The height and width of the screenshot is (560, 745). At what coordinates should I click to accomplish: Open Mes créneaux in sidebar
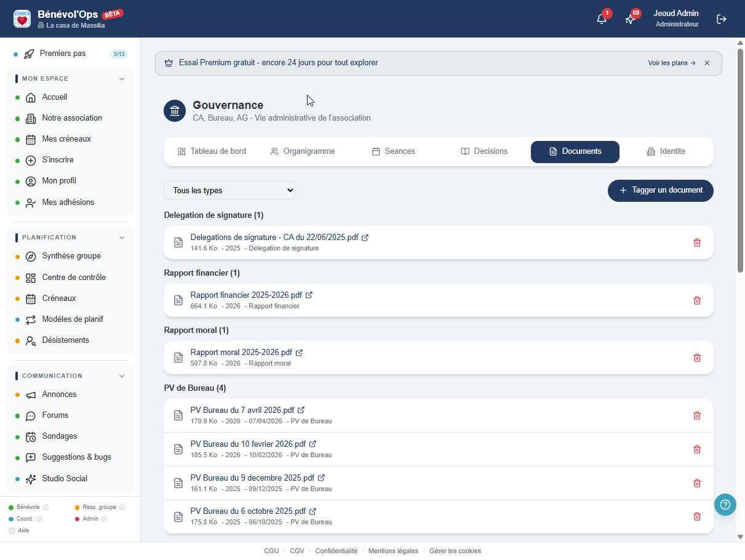coord(70,139)
